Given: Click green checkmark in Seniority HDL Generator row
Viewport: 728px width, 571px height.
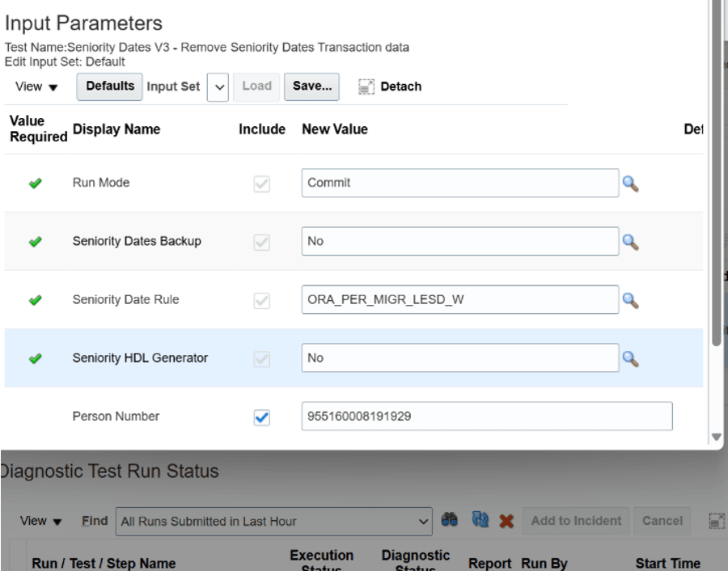Looking at the screenshot, I should coord(36,359).
